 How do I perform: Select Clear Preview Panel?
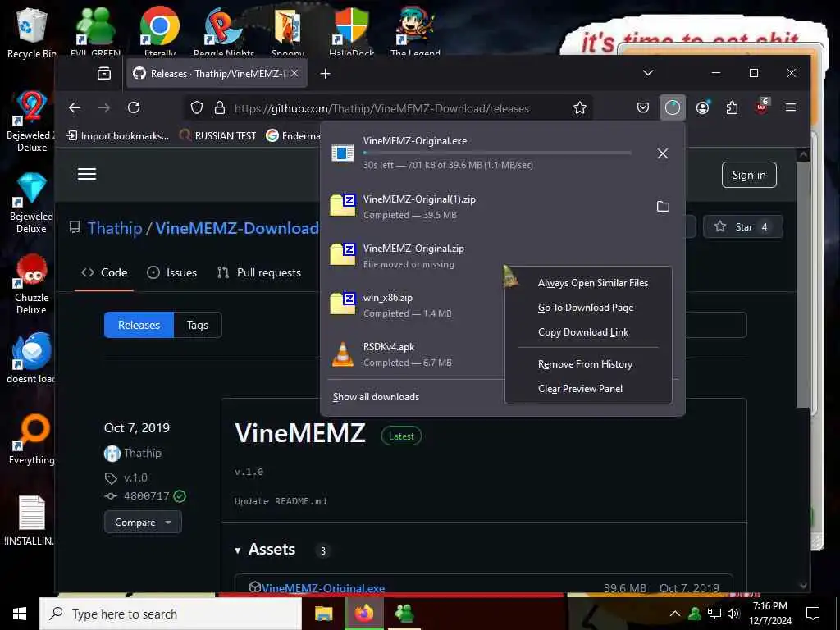click(x=580, y=388)
